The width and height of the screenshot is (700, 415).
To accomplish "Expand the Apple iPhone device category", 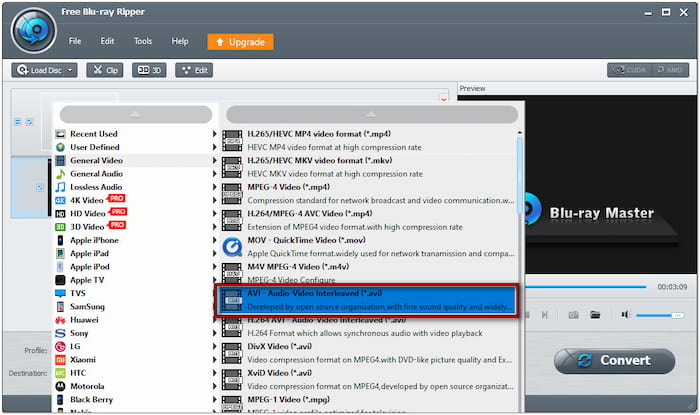I will pos(94,240).
